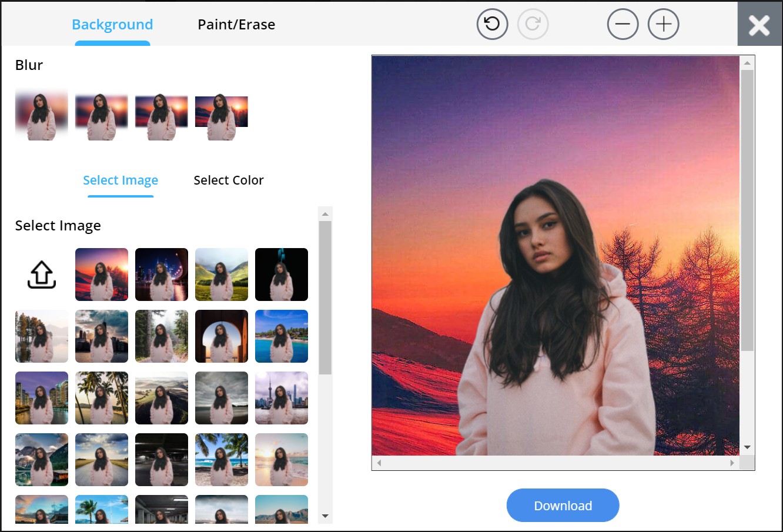Choose the misty lake trees background
The height and width of the screenshot is (532, 783).
tap(42, 336)
